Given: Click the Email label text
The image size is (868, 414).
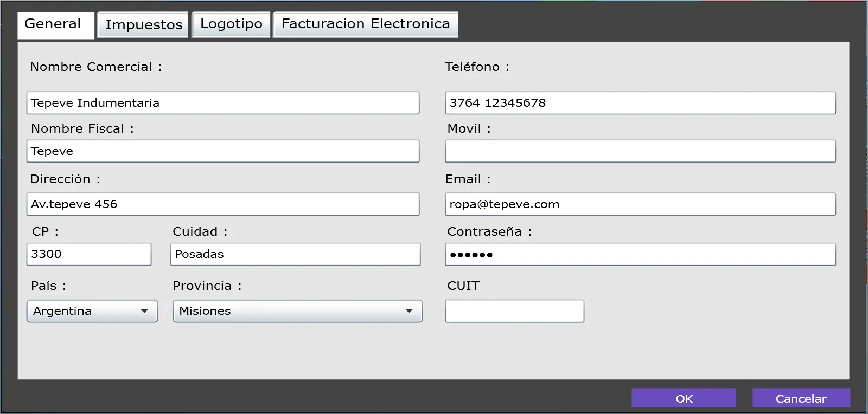Looking at the screenshot, I should pos(468,179).
